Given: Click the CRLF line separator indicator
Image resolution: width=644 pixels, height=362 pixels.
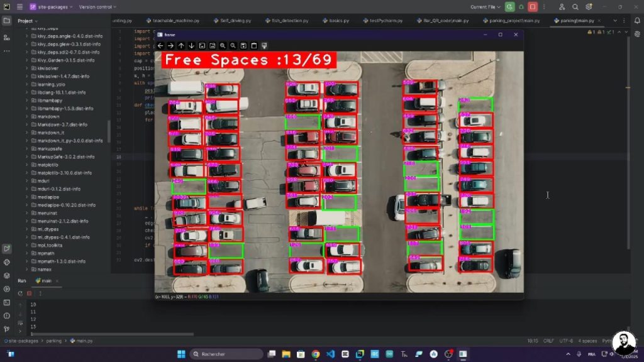Looking at the screenshot, I should [x=548, y=341].
